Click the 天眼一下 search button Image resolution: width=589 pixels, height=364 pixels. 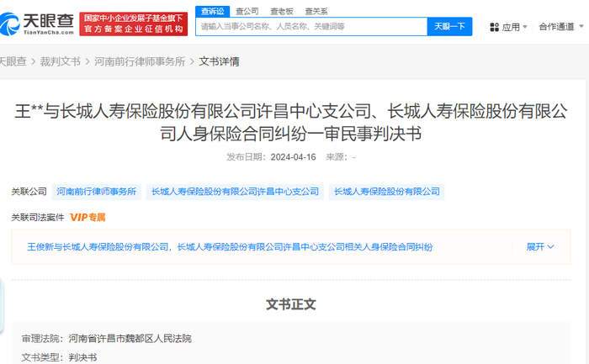(x=449, y=27)
